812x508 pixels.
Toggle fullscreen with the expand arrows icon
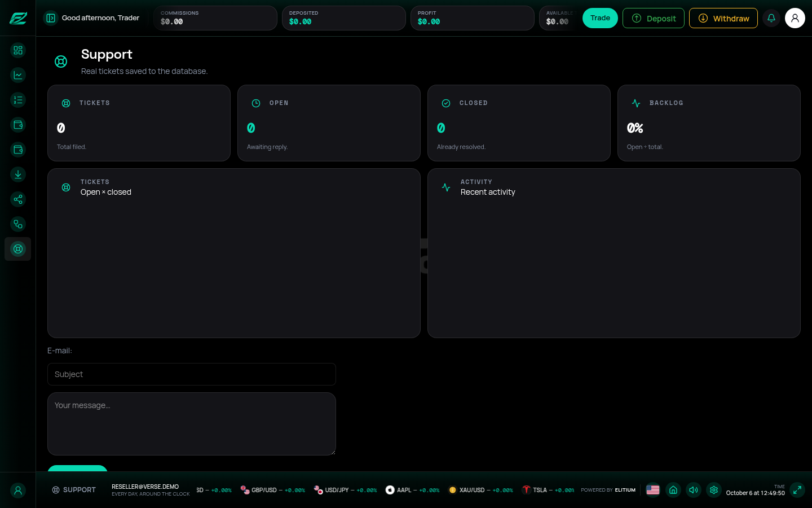click(x=797, y=490)
